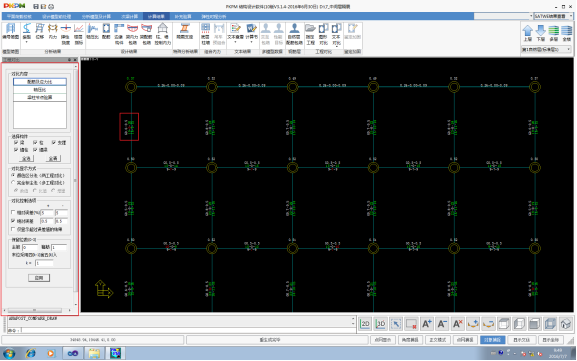Expand the natural floor selector dropdown

coord(546,49)
